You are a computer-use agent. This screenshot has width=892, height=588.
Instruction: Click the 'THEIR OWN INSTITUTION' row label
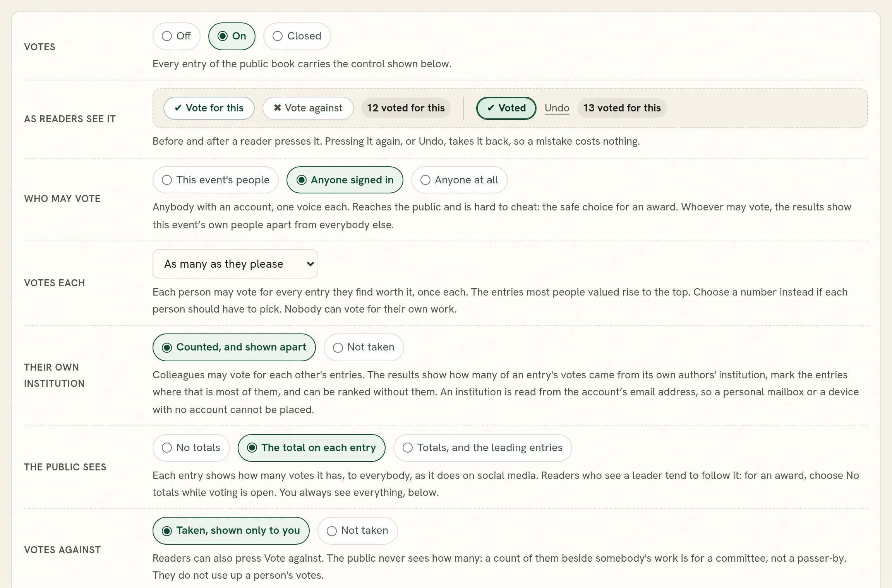pyautogui.click(x=54, y=376)
